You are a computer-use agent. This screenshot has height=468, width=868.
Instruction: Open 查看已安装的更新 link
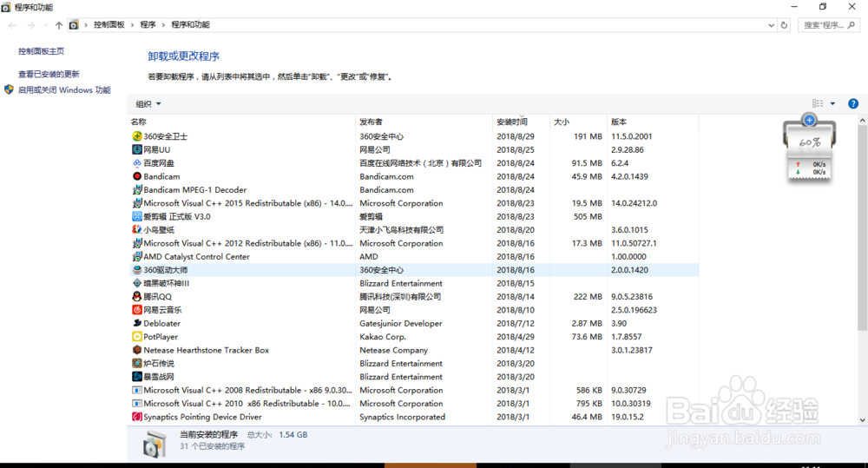49,74
